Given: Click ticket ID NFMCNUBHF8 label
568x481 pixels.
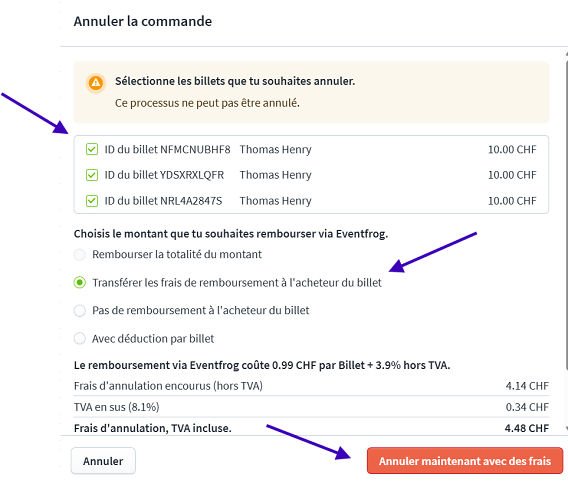Looking at the screenshot, I should pyautogui.click(x=167, y=149).
